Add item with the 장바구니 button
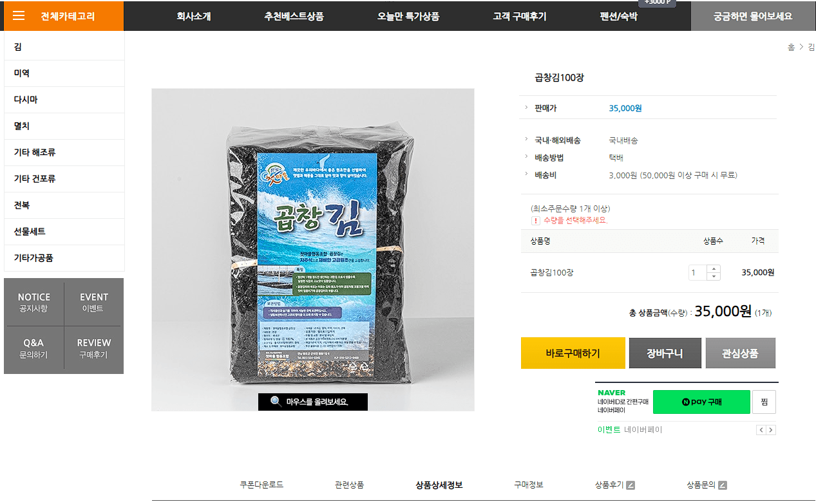816x504 pixels. (665, 353)
